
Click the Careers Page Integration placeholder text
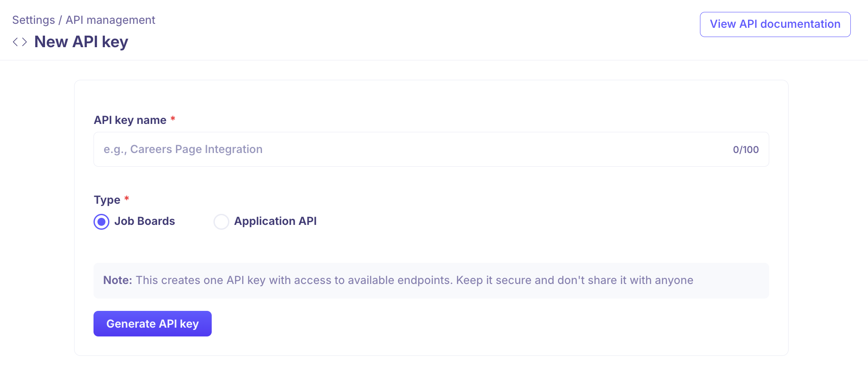click(x=183, y=149)
